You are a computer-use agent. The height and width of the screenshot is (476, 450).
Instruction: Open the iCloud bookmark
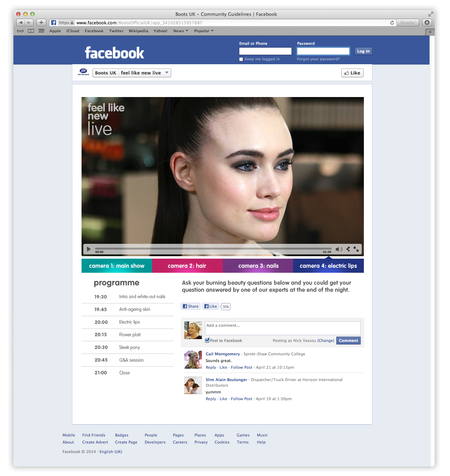click(x=73, y=31)
